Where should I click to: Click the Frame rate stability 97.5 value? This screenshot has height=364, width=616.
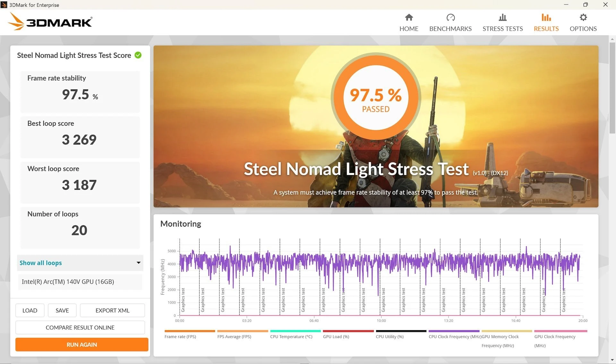point(76,95)
